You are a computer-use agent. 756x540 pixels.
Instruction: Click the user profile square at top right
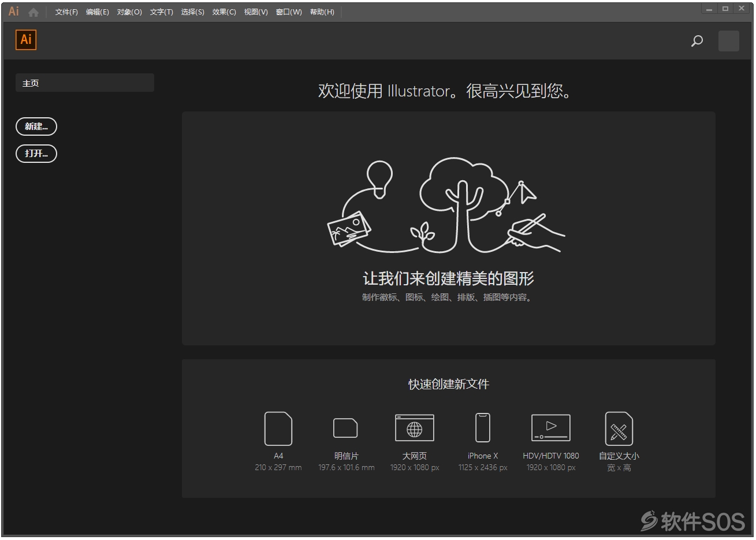click(729, 41)
